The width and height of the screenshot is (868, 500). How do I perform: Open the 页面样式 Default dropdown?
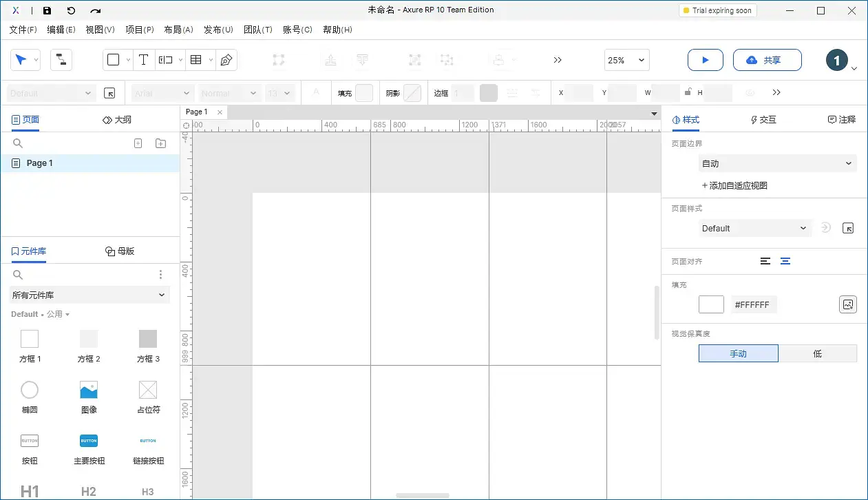pyautogui.click(x=754, y=228)
